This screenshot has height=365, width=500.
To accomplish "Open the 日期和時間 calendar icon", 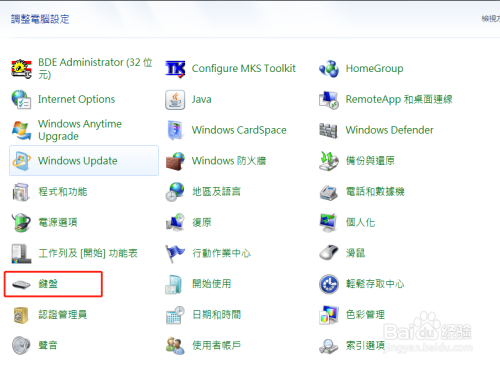I will (x=175, y=315).
